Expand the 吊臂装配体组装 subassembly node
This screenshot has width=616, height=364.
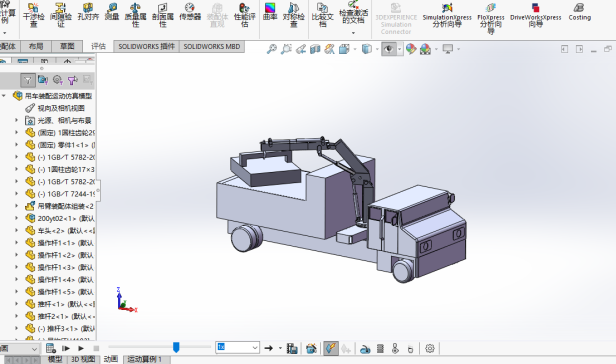[16, 206]
